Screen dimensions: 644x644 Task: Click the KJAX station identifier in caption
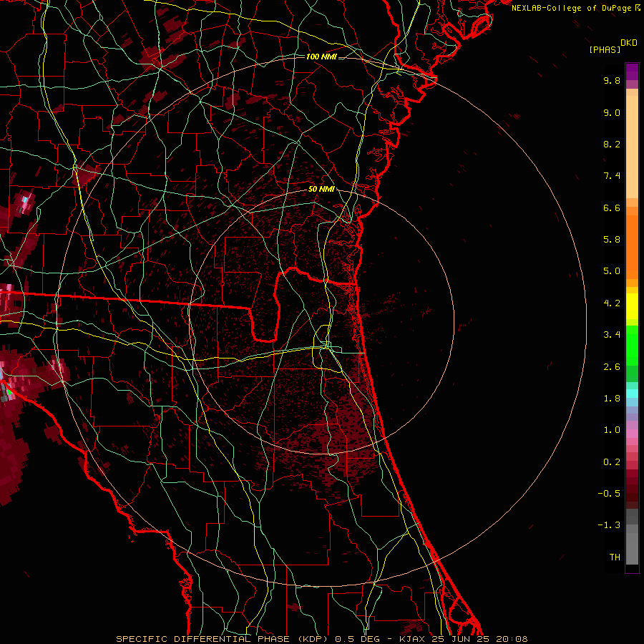tap(412, 639)
